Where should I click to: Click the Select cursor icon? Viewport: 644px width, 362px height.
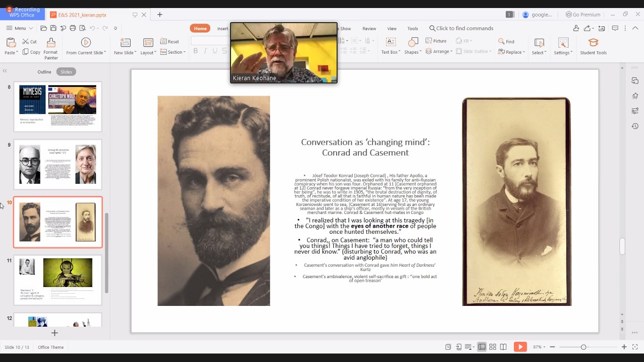[539, 42]
